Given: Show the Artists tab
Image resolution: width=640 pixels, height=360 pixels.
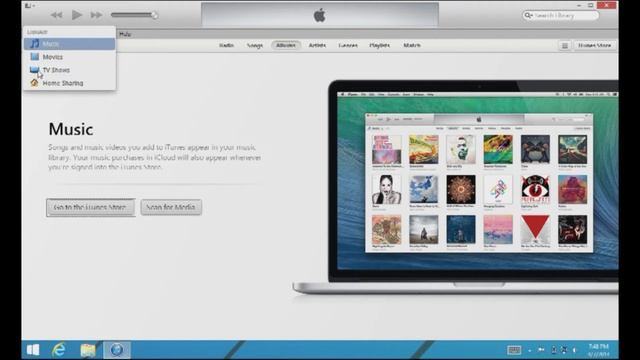Looking at the screenshot, I should tap(317, 45).
